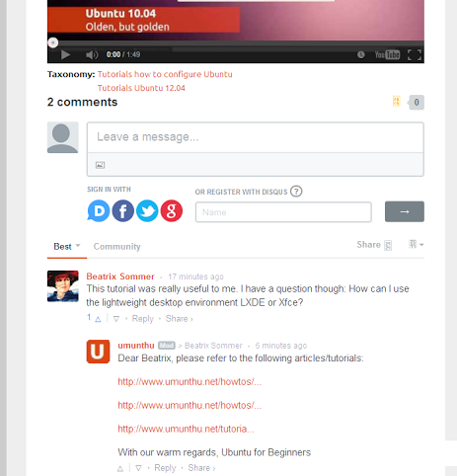Open umunthu profile name link
The height and width of the screenshot is (476, 457).
click(136, 346)
